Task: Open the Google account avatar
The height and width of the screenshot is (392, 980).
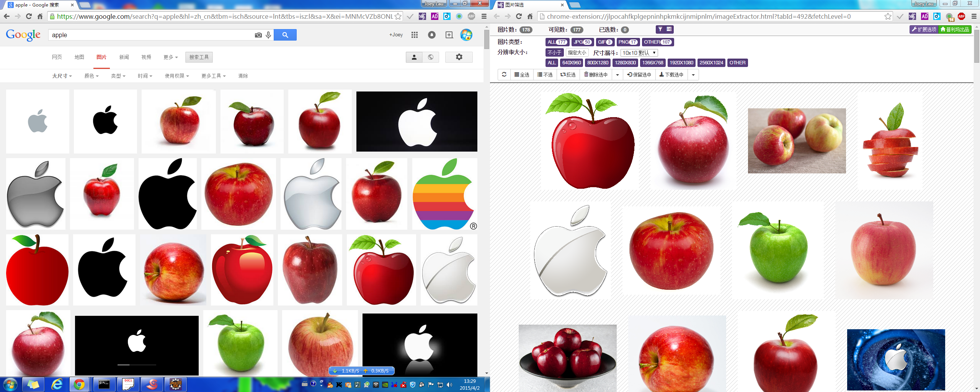Action: (x=466, y=35)
